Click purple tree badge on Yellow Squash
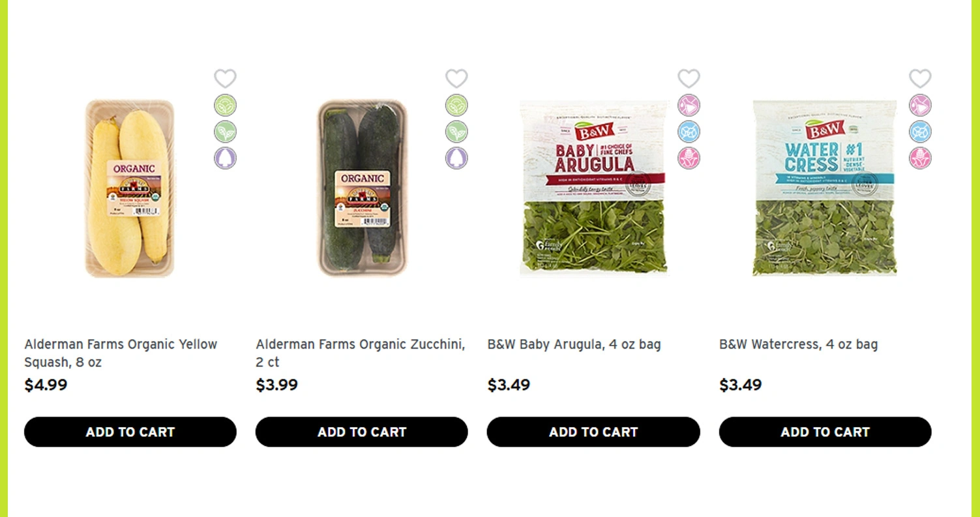The height and width of the screenshot is (517, 980). [x=225, y=158]
